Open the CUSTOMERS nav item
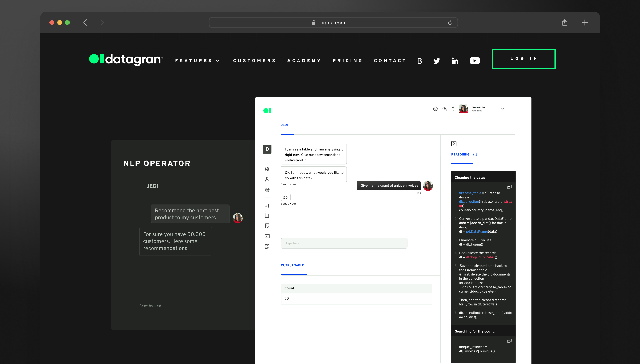Image resolution: width=640 pixels, height=364 pixels. click(x=254, y=61)
